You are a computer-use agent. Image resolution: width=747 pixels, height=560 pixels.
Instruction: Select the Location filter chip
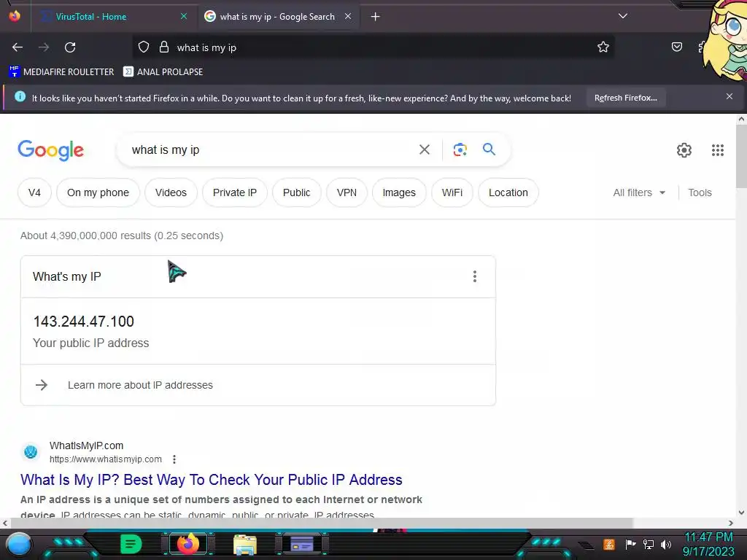tap(508, 192)
